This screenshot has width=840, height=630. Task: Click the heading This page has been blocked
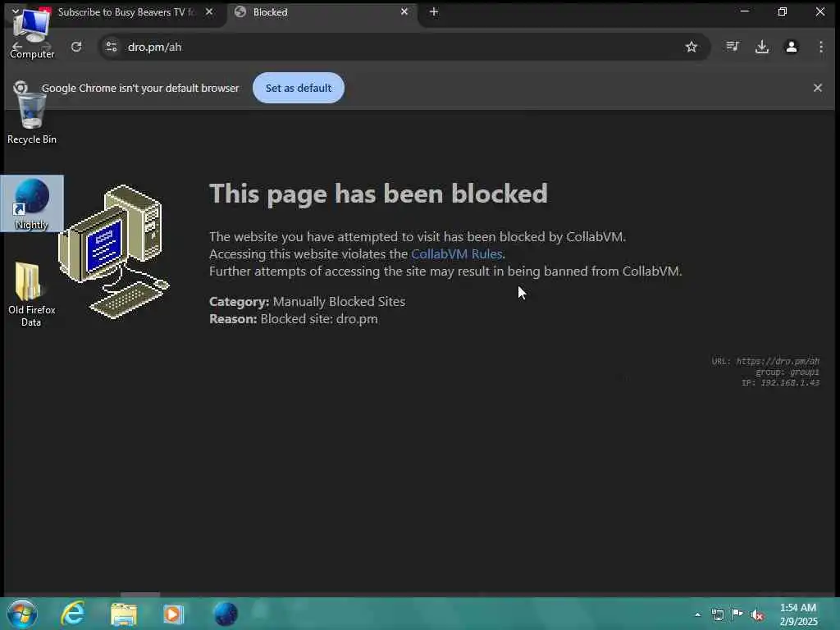point(378,194)
